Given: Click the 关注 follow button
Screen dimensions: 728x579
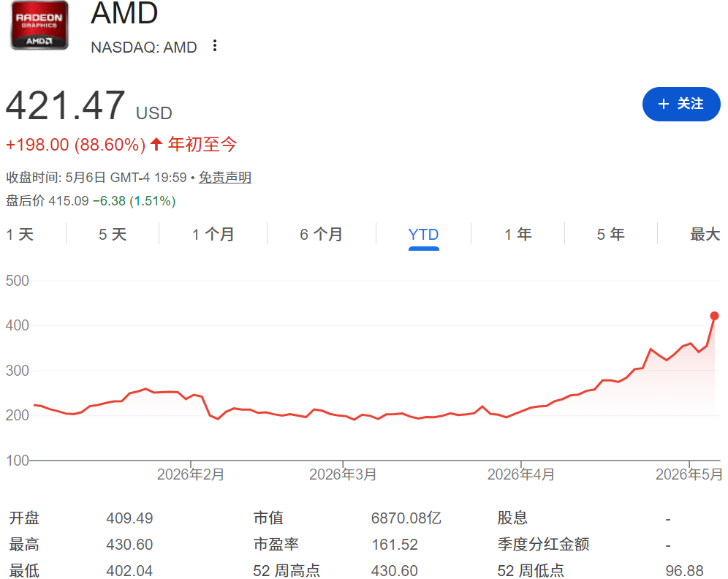Looking at the screenshot, I should click(x=681, y=104).
